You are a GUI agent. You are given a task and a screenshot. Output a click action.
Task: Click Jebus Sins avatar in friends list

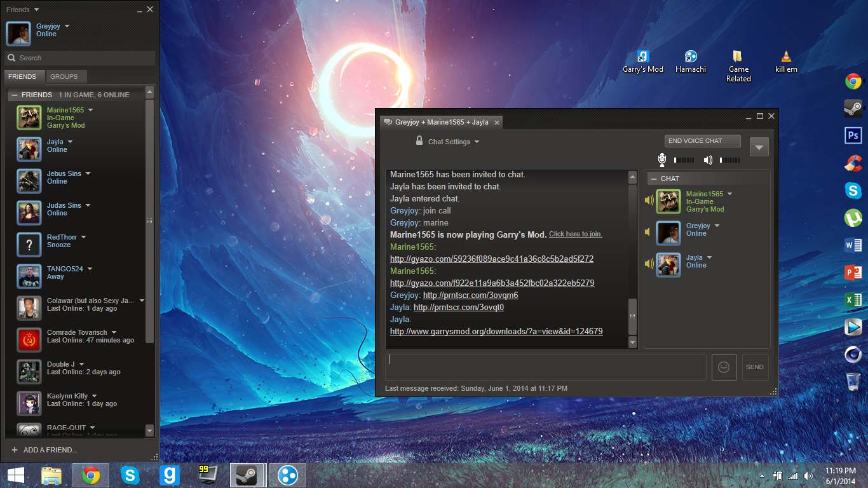(x=29, y=181)
